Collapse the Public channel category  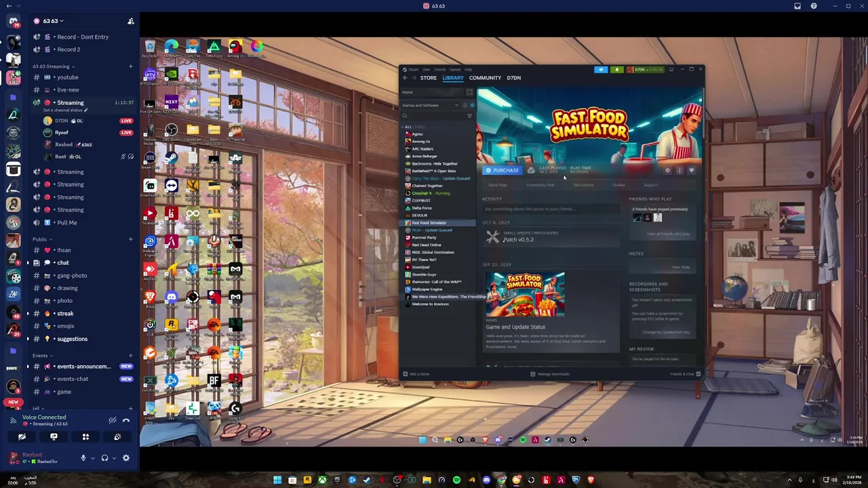pyautogui.click(x=42, y=239)
